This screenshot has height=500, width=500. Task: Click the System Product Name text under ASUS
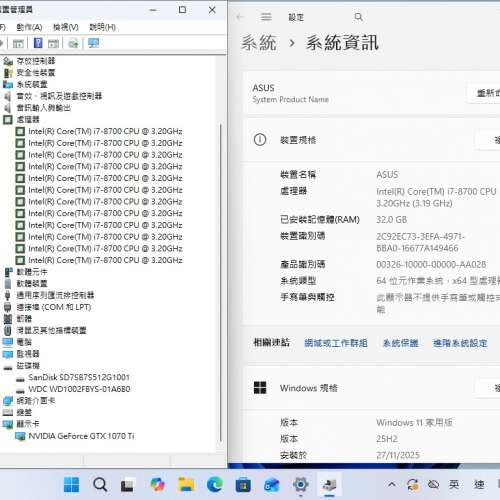291,99
